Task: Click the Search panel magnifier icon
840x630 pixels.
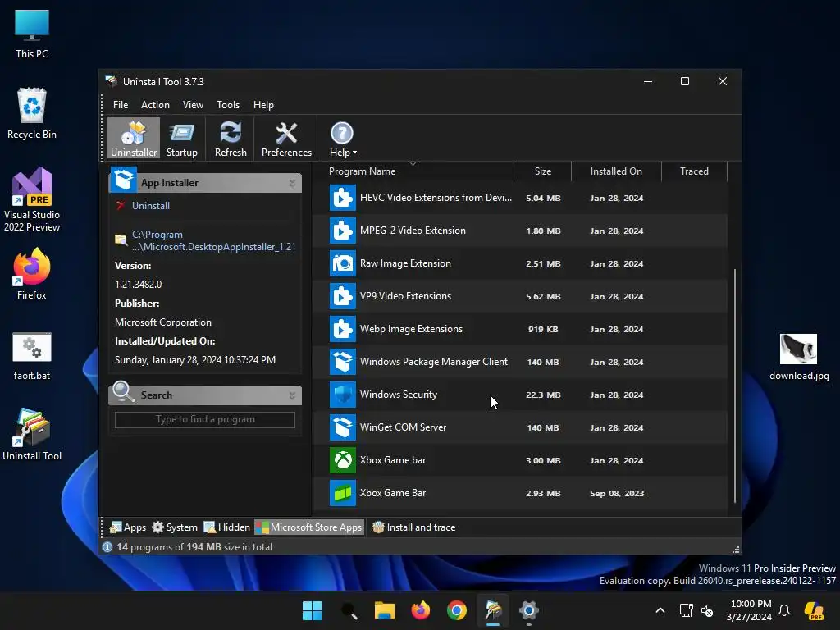Action: click(x=124, y=392)
